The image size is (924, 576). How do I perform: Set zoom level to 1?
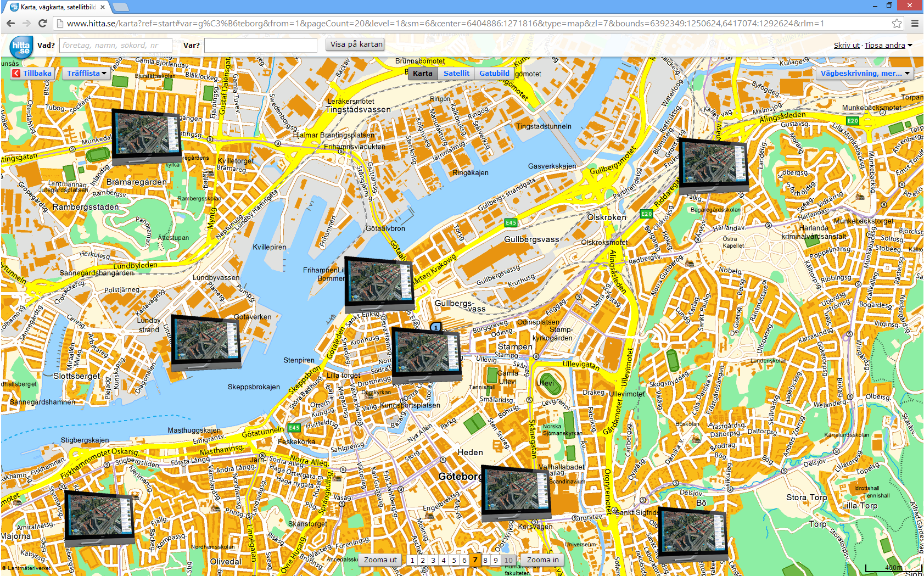tap(412, 561)
